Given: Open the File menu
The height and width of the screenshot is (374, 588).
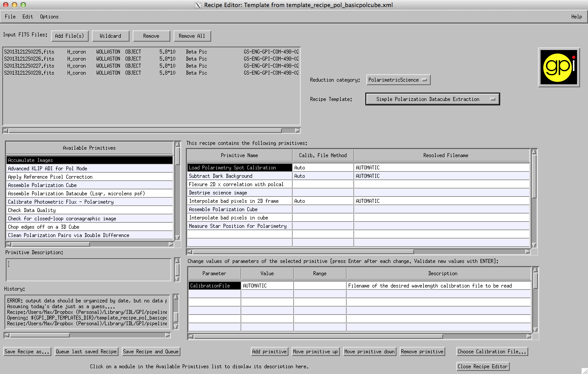Looking at the screenshot, I should pyautogui.click(x=10, y=17).
